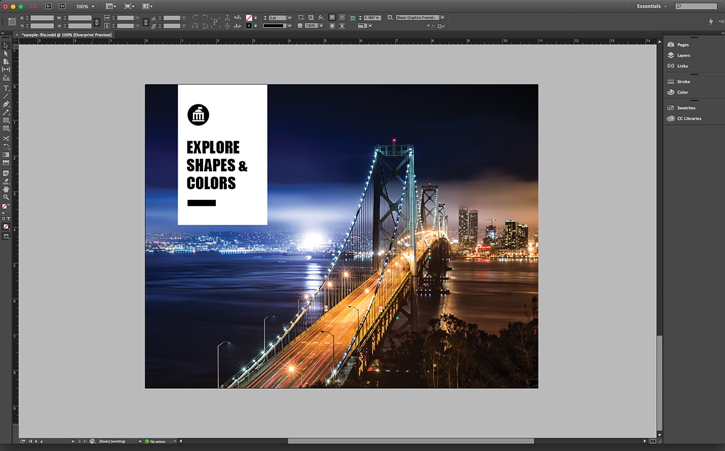Open the Links panel
This screenshot has height=451, width=725.
pos(682,66)
